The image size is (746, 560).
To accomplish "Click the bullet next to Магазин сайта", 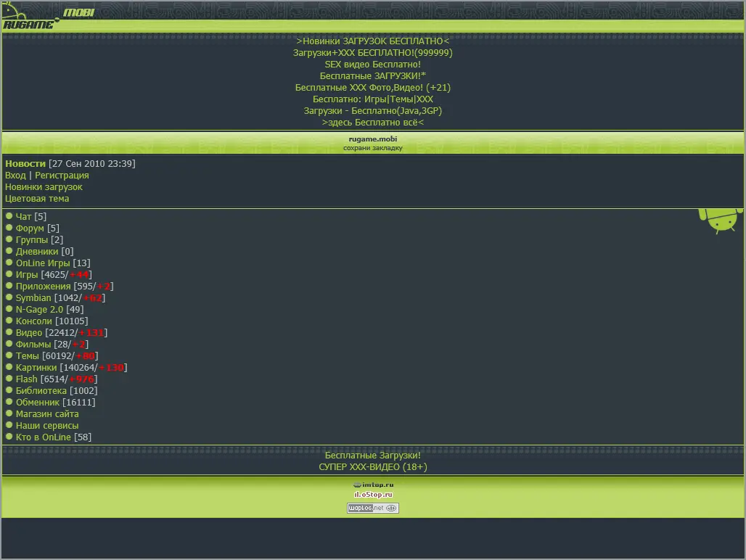I will [9, 413].
